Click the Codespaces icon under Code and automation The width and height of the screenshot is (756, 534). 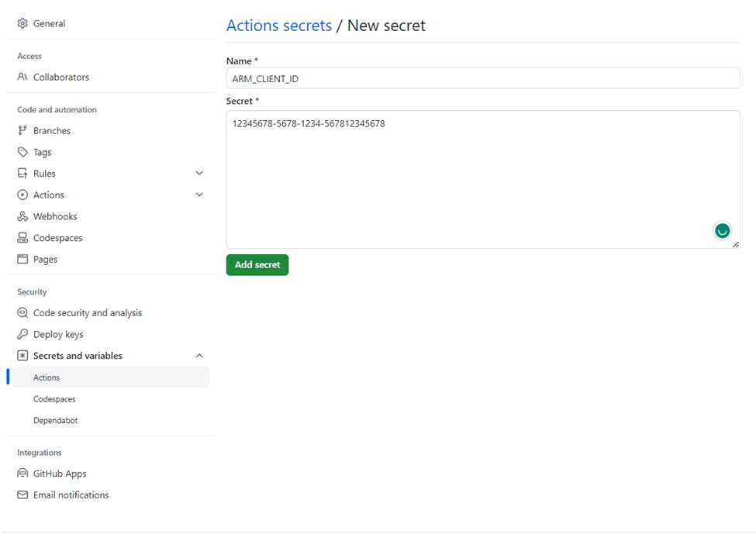coord(22,238)
